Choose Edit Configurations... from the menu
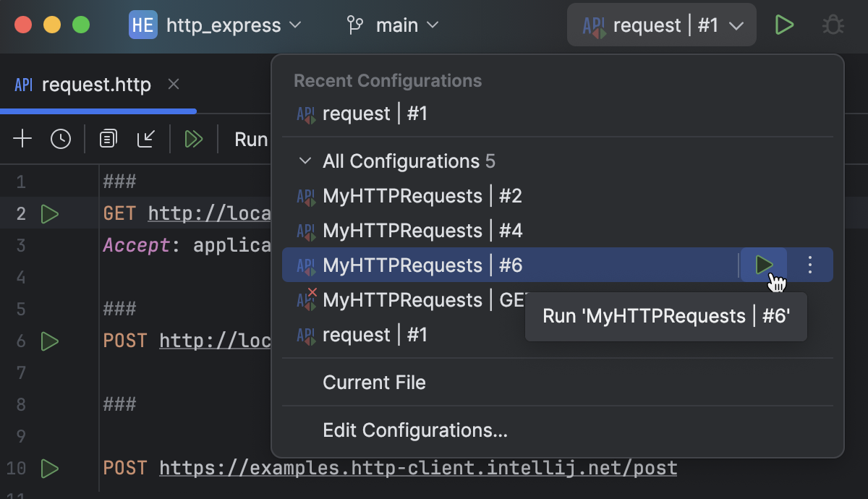 tap(415, 430)
